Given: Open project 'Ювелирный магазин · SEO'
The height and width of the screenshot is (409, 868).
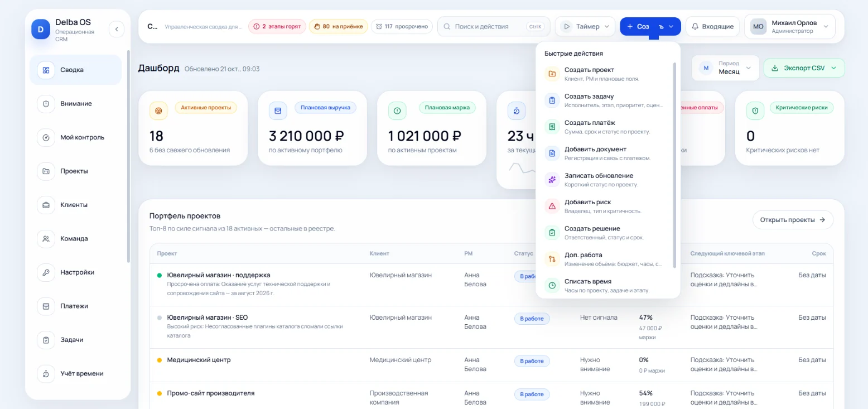Looking at the screenshot, I should point(208,317).
